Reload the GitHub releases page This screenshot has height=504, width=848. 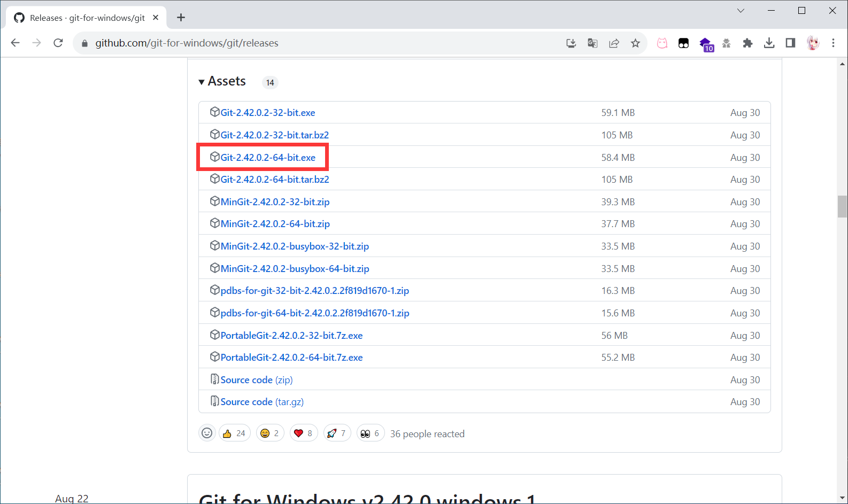coord(58,43)
